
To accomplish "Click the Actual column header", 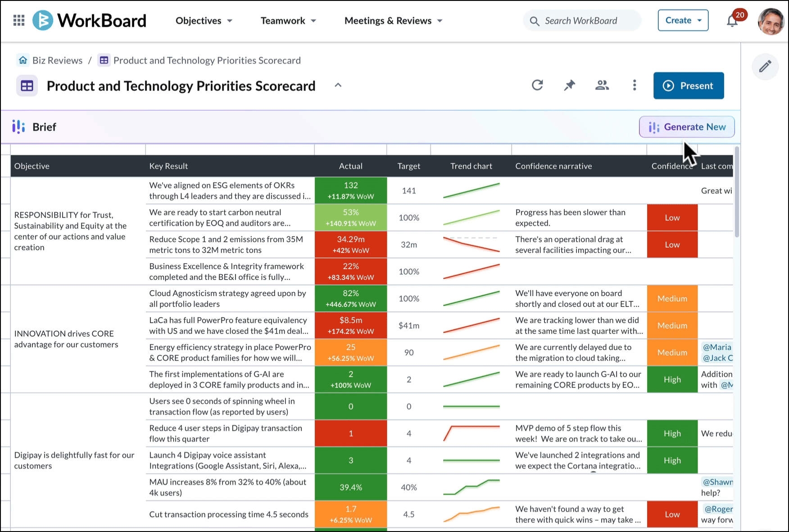I will pos(351,166).
